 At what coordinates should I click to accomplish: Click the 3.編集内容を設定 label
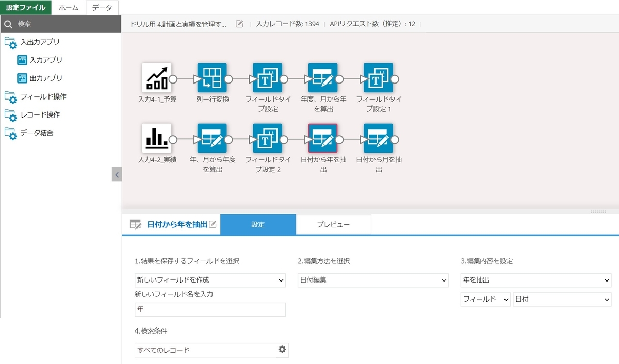pyautogui.click(x=487, y=261)
